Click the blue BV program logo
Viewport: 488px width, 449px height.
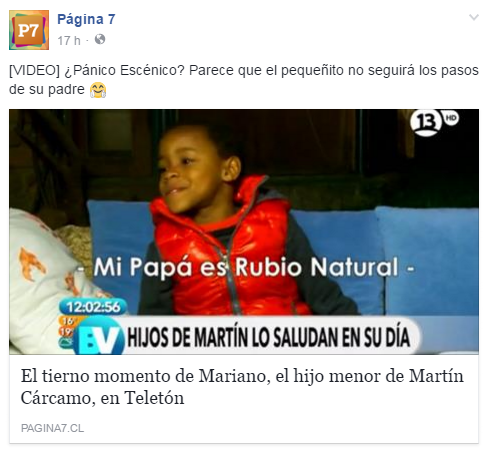click(x=98, y=336)
